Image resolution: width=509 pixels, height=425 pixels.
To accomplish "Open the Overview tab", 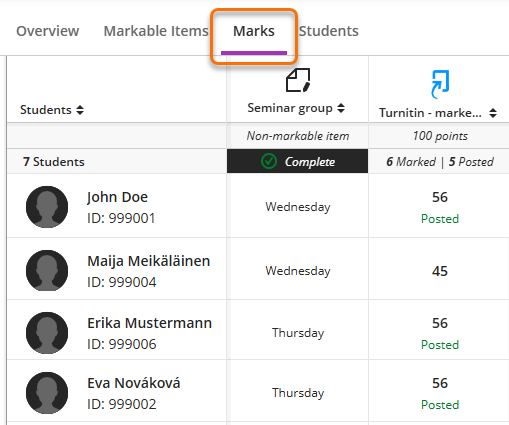I will pyautogui.click(x=48, y=31).
